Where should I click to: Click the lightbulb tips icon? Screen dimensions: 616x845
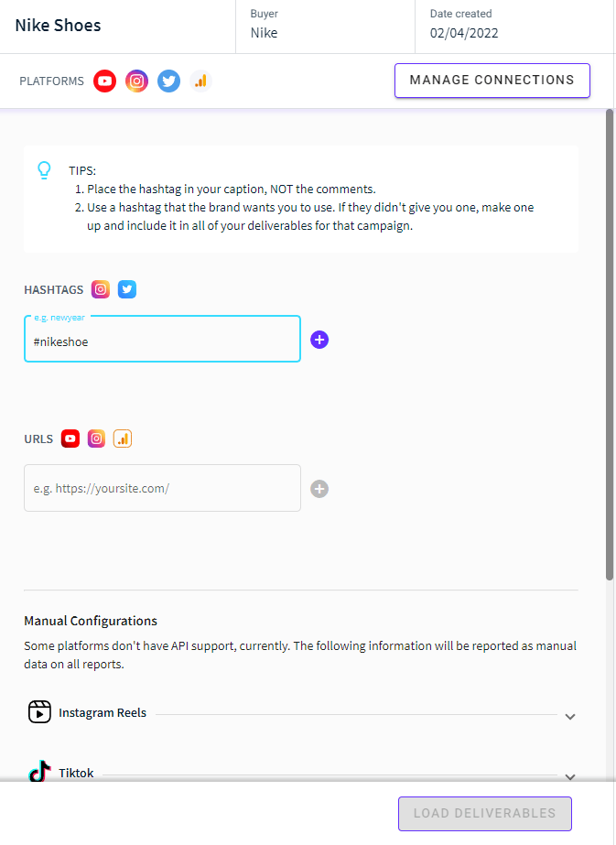click(44, 170)
